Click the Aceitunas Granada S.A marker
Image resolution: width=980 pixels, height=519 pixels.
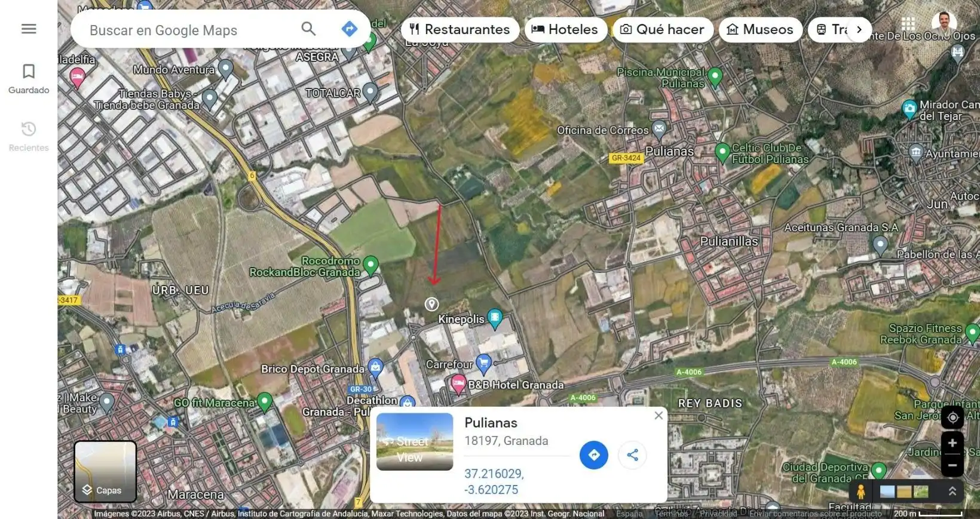tap(880, 245)
